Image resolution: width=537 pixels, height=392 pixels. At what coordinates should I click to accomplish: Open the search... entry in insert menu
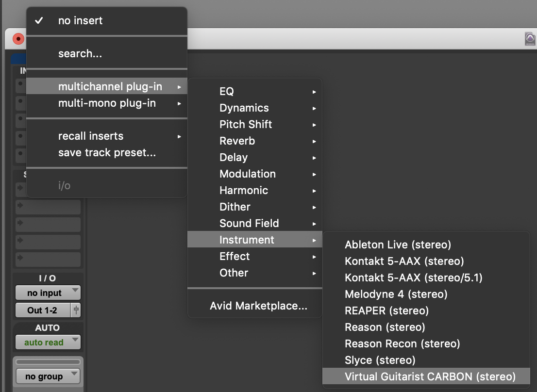(x=106, y=53)
